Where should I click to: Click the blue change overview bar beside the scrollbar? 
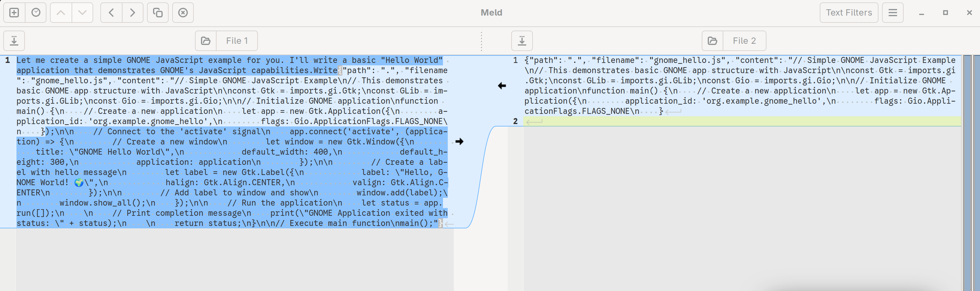pos(967,173)
